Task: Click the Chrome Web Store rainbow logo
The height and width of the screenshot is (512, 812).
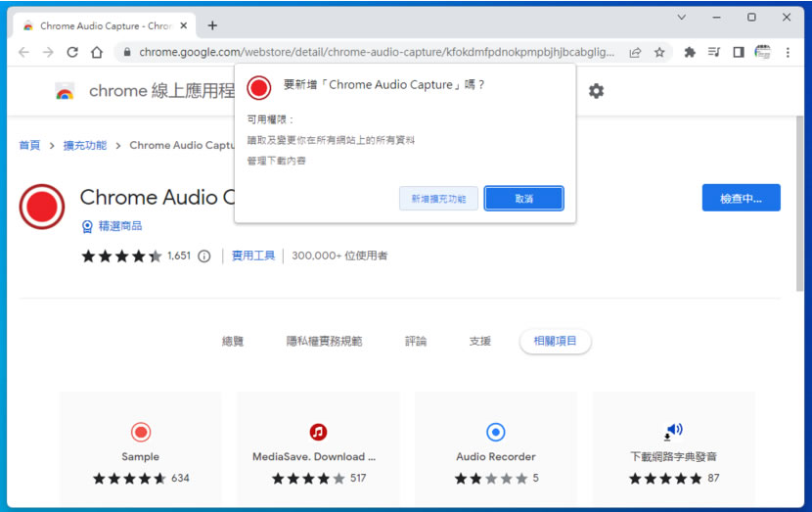Action: click(65, 92)
